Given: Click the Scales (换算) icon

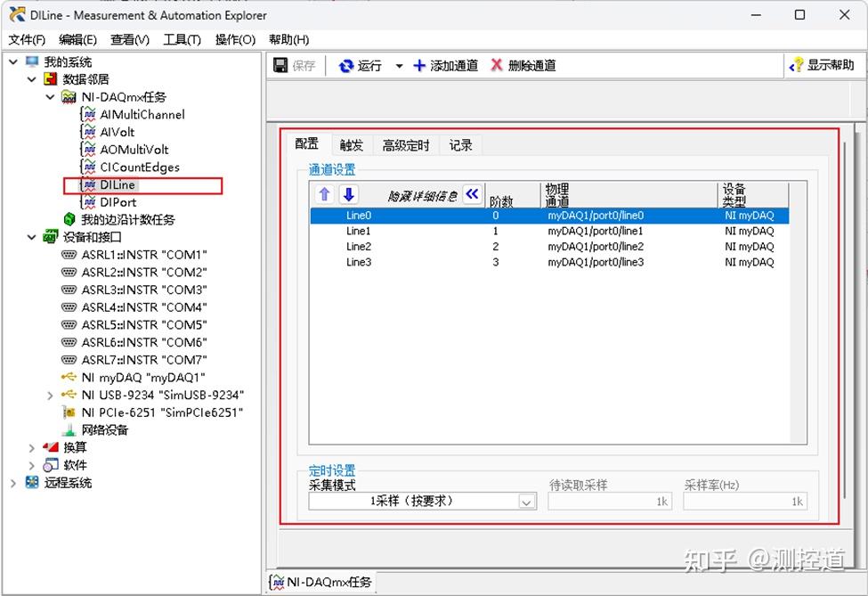Looking at the screenshot, I should pyautogui.click(x=51, y=447).
